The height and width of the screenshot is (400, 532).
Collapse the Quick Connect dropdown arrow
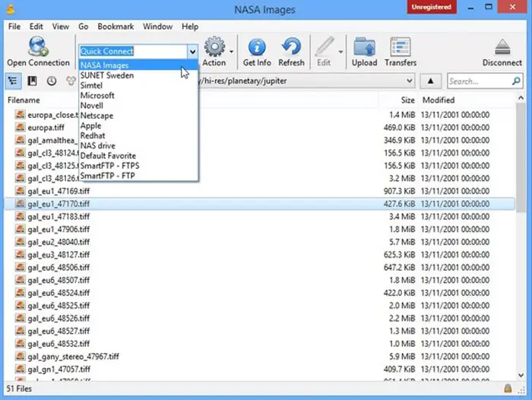point(192,52)
